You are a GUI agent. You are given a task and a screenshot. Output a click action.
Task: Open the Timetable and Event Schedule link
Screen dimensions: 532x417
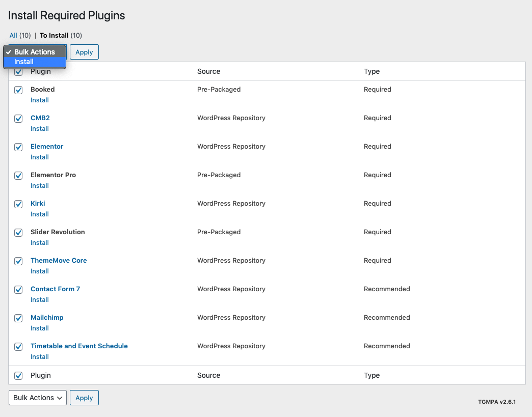[x=79, y=346]
